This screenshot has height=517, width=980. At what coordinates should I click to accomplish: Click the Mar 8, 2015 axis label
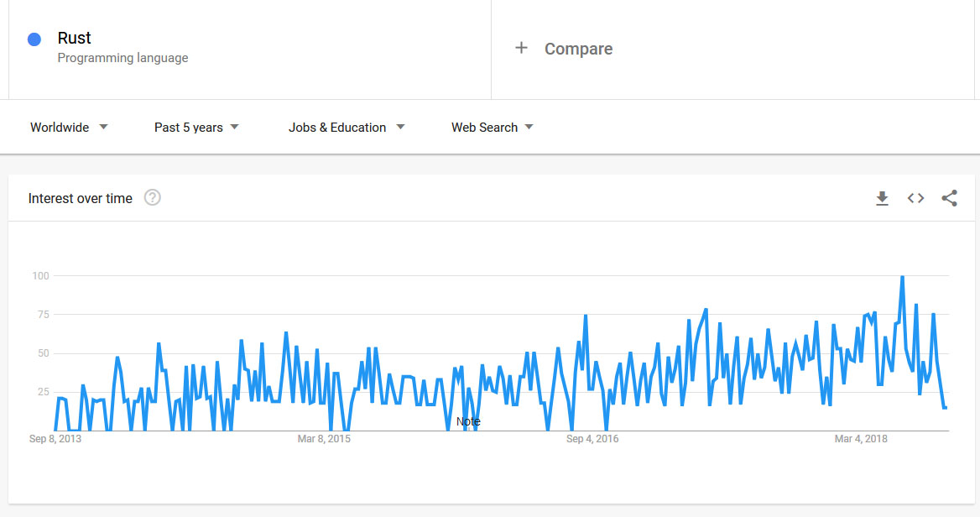324,439
